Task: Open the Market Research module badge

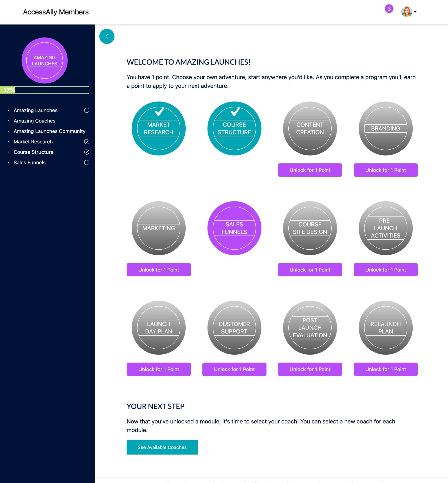Action: 159,128
